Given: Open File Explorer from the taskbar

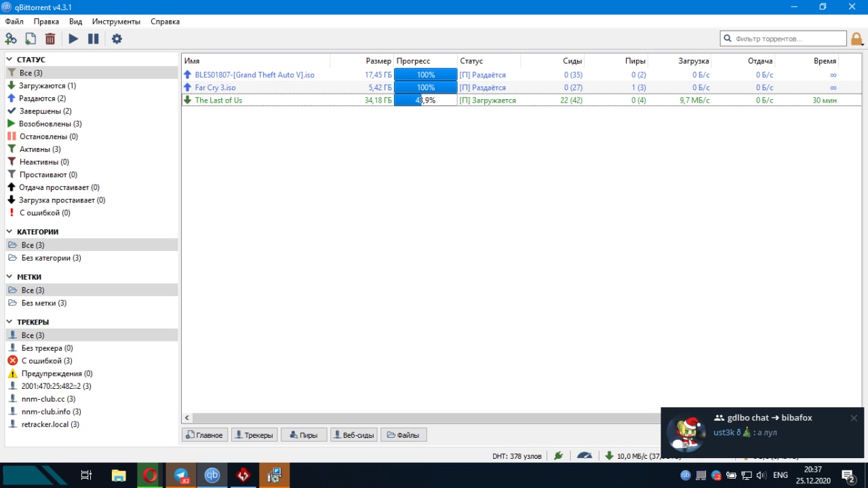Looking at the screenshot, I should click(x=119, y=475).
